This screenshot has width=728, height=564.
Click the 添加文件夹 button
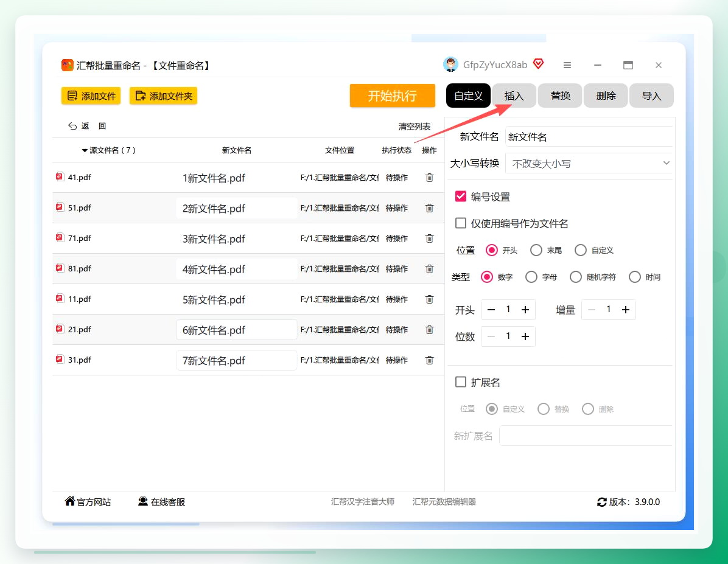(x=163, y=96)
